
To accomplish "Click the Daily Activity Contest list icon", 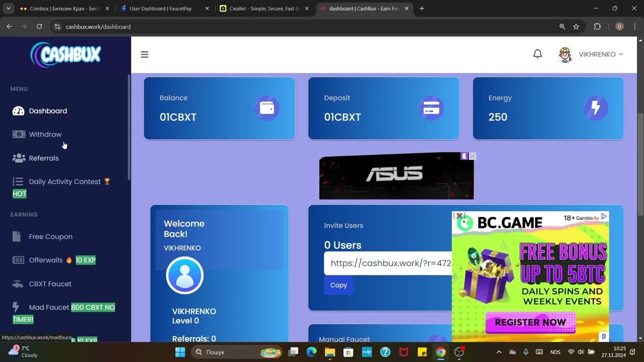I will click(18, 182).
